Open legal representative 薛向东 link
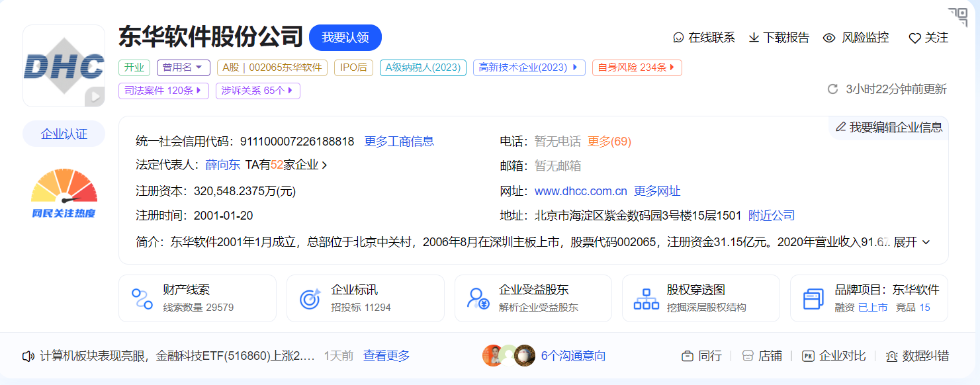Viewport: 980px width, 385px height. click(222, 165)
